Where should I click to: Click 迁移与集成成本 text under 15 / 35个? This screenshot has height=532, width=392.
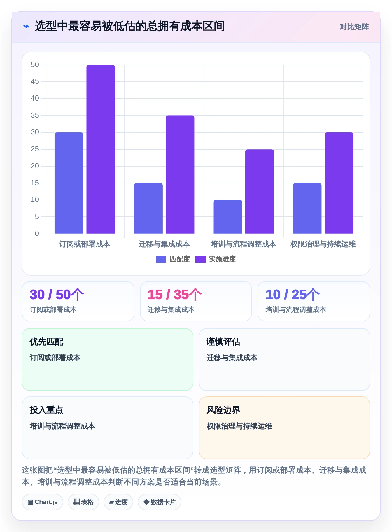[x=171, y=310]
